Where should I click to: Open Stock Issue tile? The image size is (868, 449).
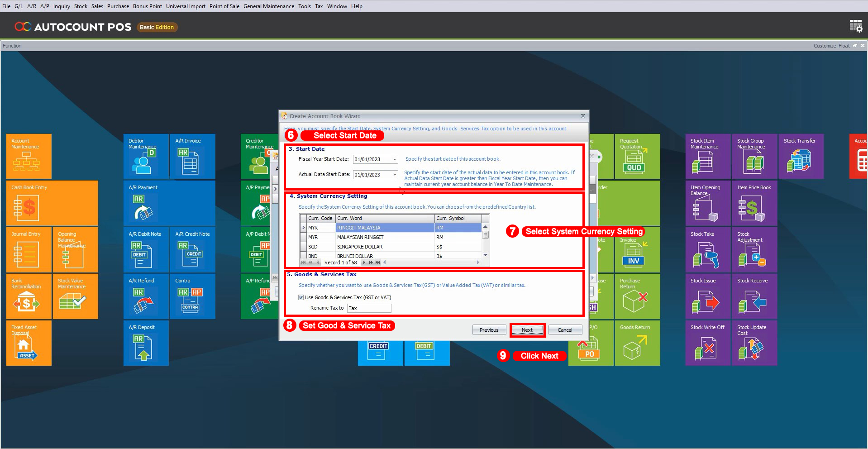(x=708, y=296)
